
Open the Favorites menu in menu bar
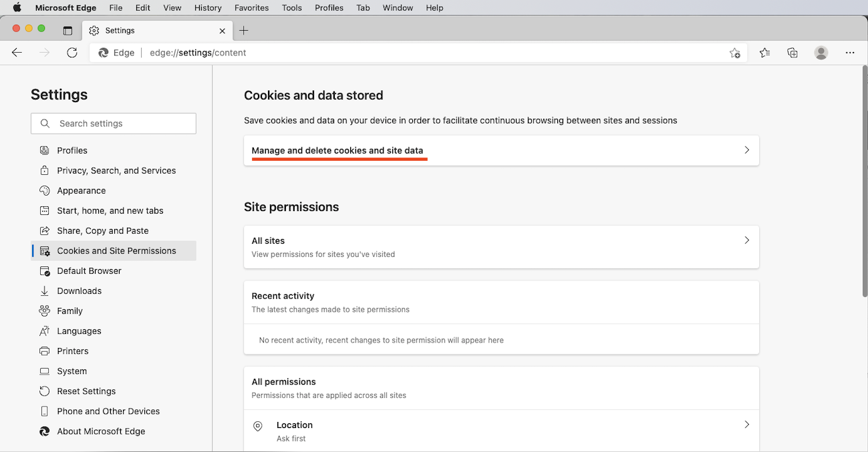pyautogui.click(x=251, y=8)
